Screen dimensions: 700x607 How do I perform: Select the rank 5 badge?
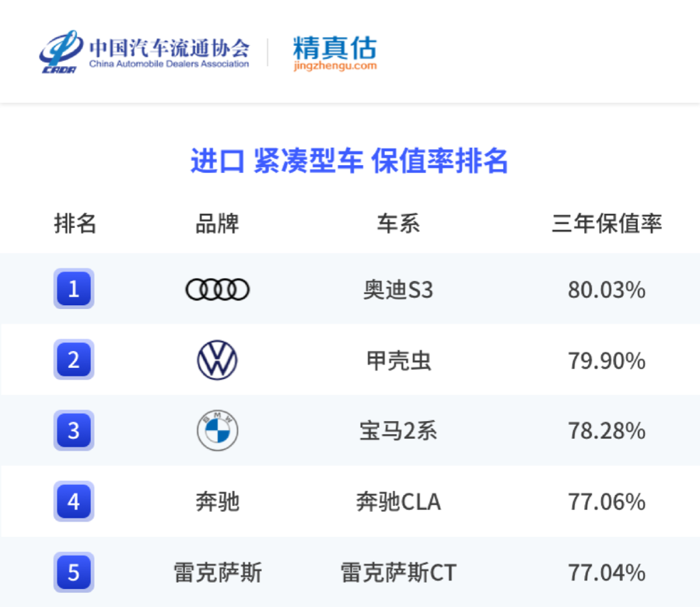coord(74,572)
